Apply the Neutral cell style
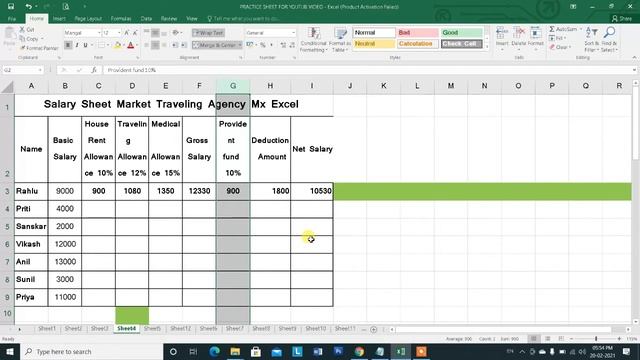640x360 pixels. pyautogui.click(x=373, y=44)
